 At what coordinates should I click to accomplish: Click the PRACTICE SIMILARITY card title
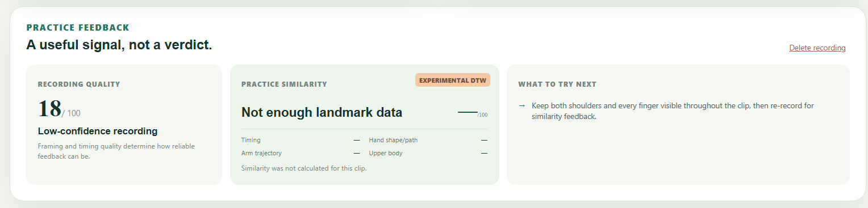tap(284, 84)
